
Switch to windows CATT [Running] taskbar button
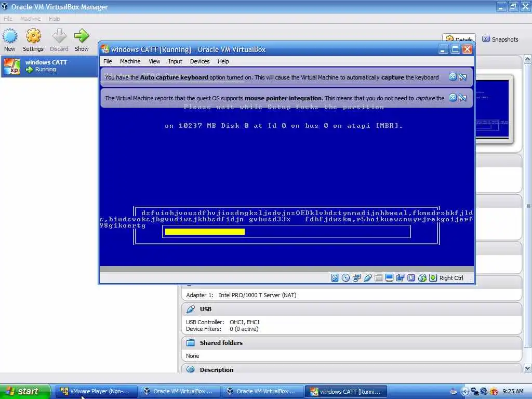[346, 391]
